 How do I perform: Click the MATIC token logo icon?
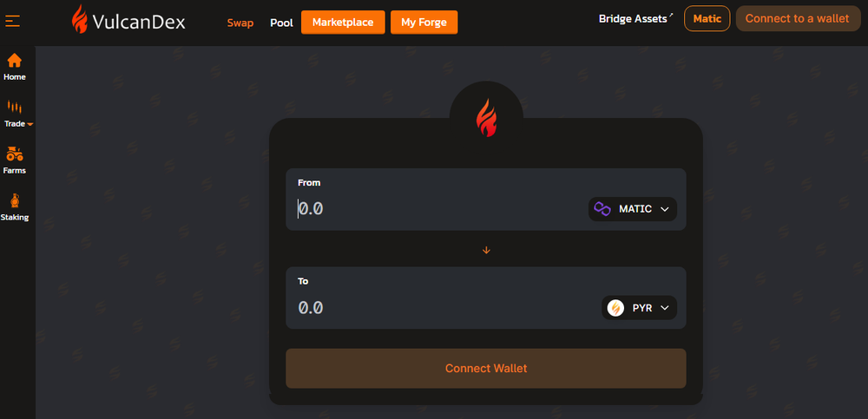[602, 209]
